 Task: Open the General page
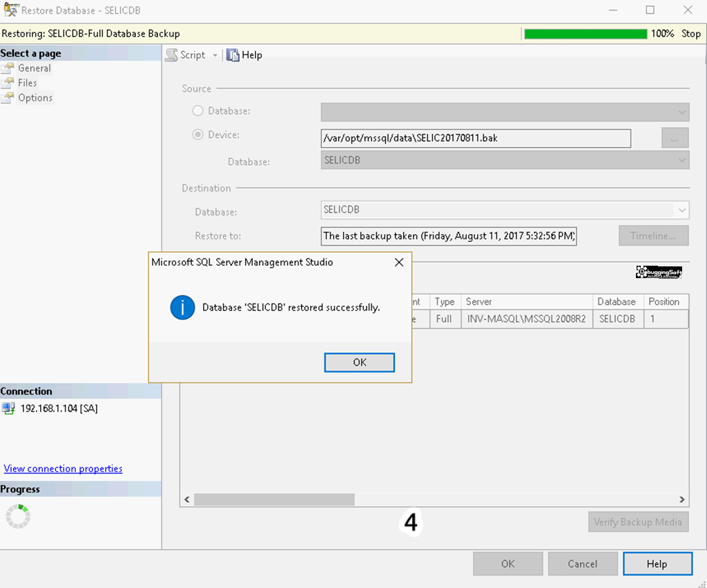(x=35, y=68)
